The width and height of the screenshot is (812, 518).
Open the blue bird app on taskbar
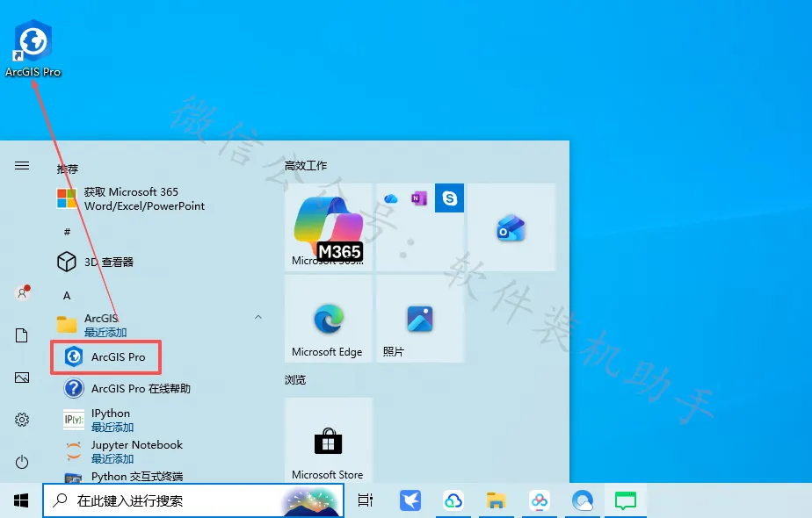click(x=410, y=500)
